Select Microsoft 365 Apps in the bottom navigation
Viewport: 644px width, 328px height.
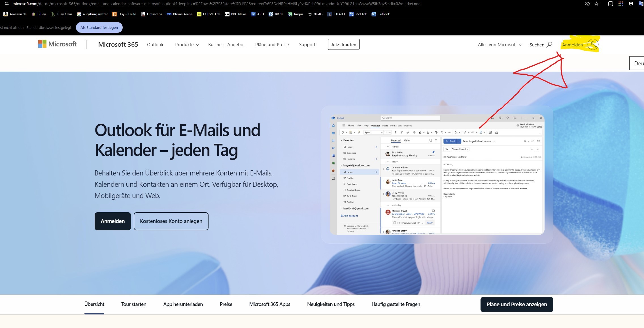[x=269, y=304]
